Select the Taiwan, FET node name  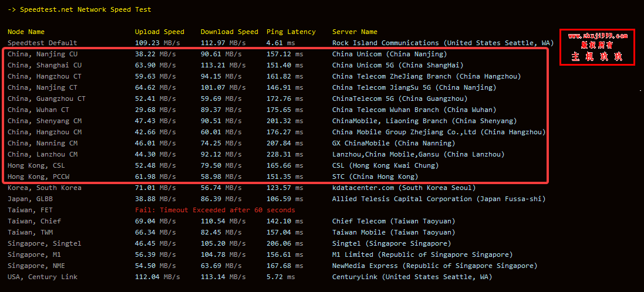coord(32,210)
